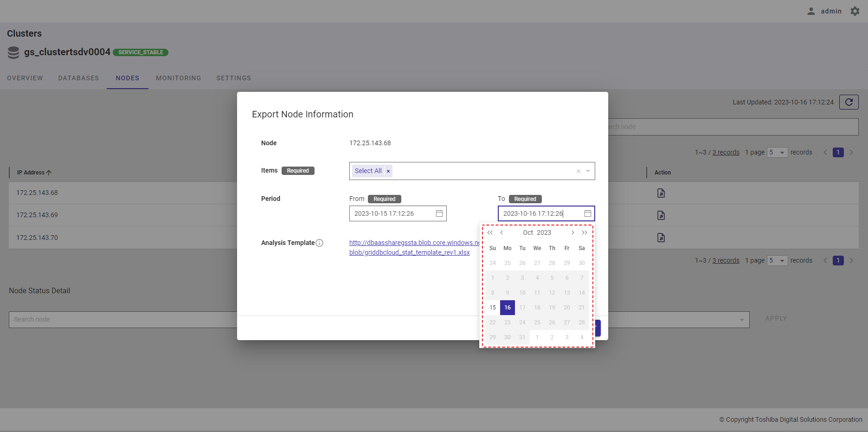Image resolution: width=868 pixels, height=432 pixels.
Task: Remove the Select All tag
Action: 388,171
